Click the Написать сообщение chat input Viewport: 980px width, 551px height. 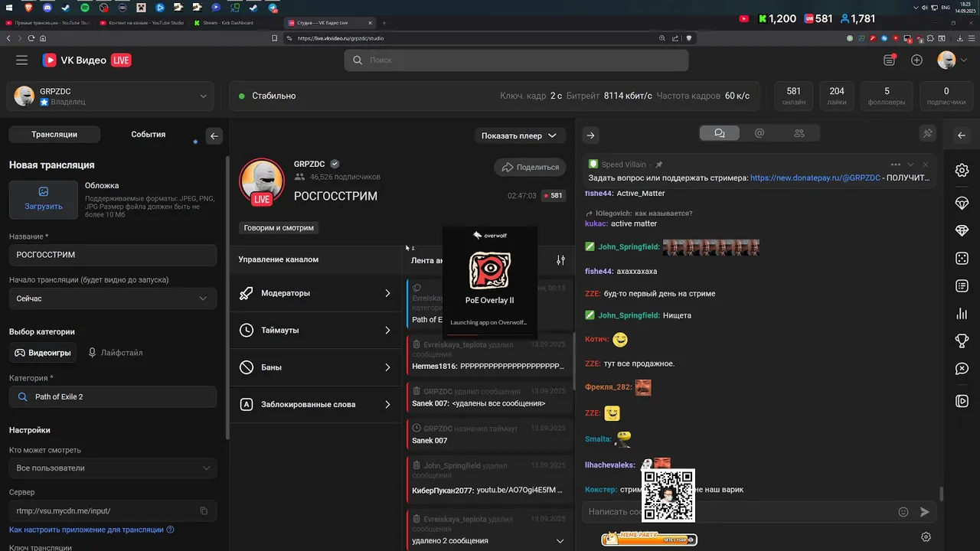[738, 511]
